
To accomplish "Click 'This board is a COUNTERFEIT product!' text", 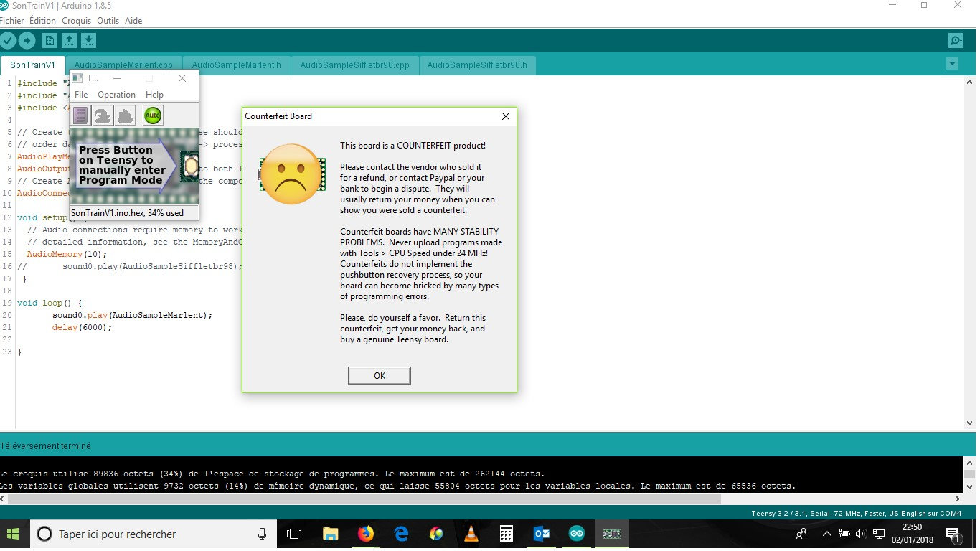I will [x=413, y=146].
